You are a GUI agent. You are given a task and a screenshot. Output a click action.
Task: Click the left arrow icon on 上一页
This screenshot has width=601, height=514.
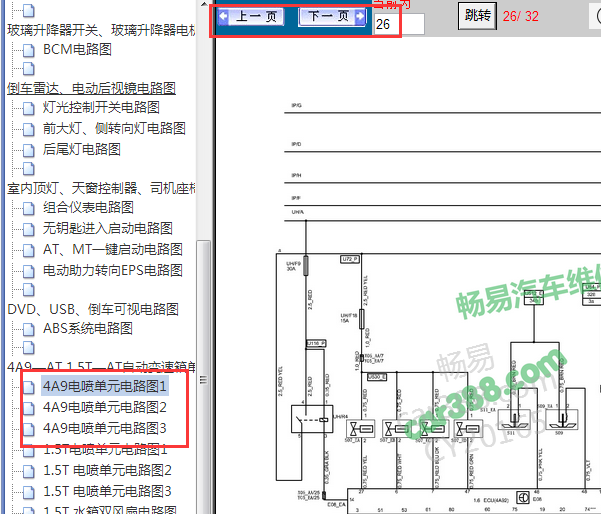pos(223,16)
